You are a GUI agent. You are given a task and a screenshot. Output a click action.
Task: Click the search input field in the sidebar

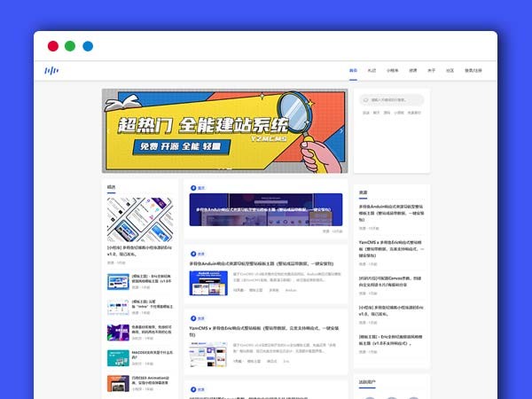[392, 99]
